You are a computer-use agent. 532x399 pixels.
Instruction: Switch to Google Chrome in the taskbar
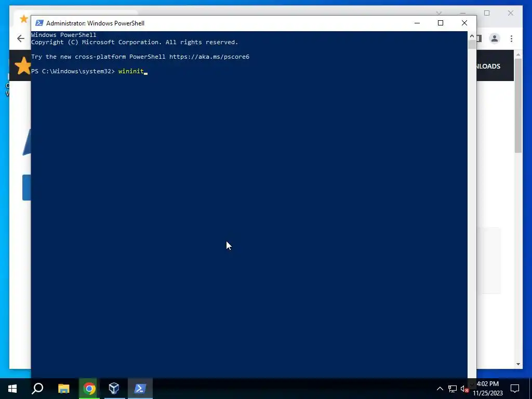coord(89,389)
